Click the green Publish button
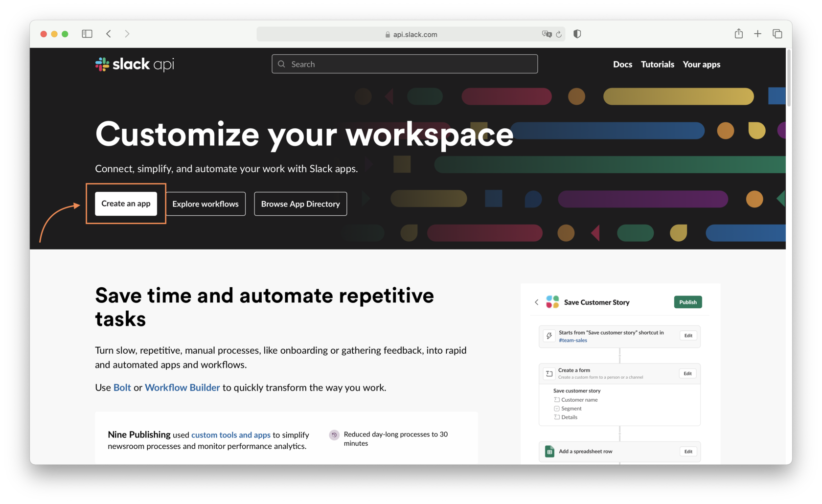Image resolution: width=822 pixels, height=504 pixels. 688,302
